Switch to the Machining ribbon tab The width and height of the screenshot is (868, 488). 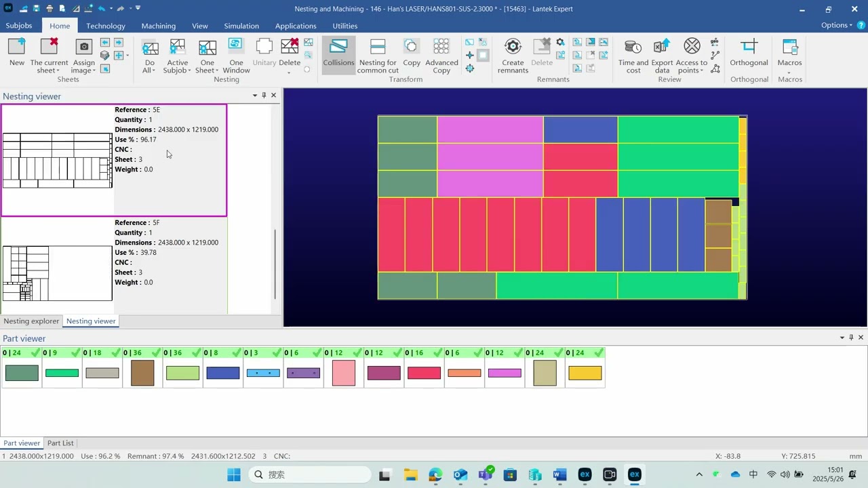coord(159,26)
